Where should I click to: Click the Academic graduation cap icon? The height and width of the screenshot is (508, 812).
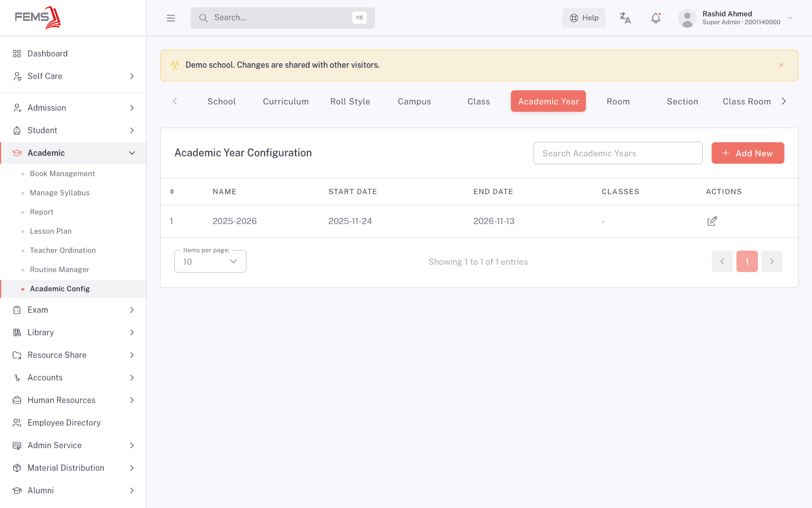pos(17,153)
